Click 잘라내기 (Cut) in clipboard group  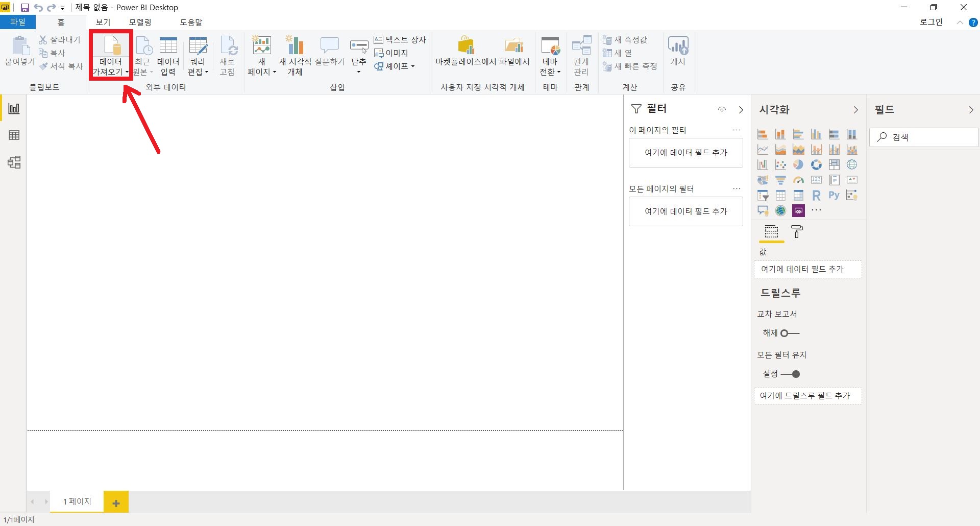[60, 40]
